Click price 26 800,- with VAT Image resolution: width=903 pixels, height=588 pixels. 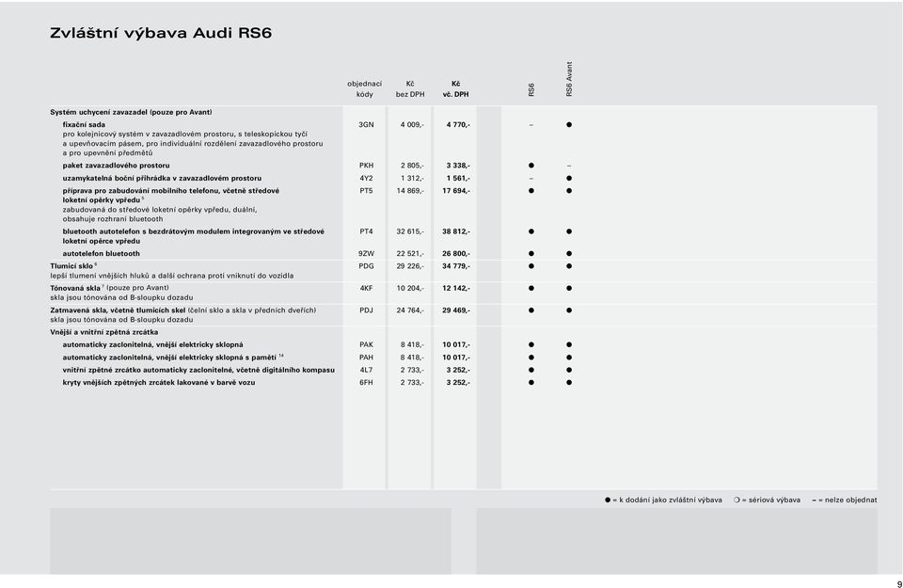[456, 253]
